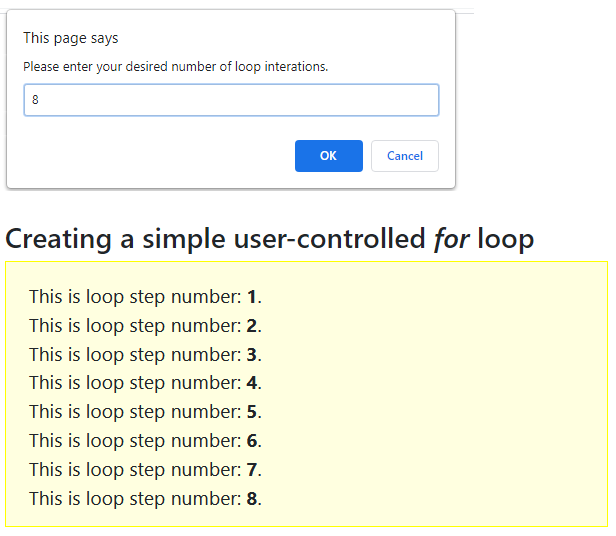Click the blue OK button
This screenshot has width=616, height=536.
coord(328,156)
